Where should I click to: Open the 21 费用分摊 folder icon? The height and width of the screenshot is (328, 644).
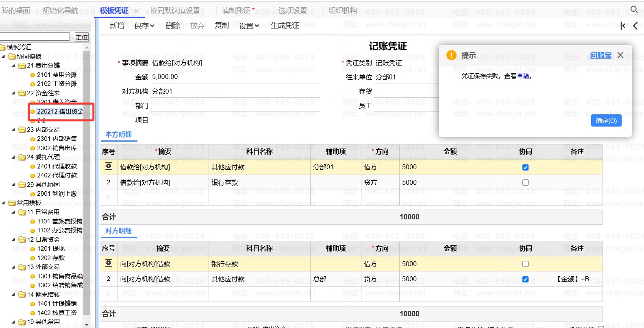(x=22, y=66)
